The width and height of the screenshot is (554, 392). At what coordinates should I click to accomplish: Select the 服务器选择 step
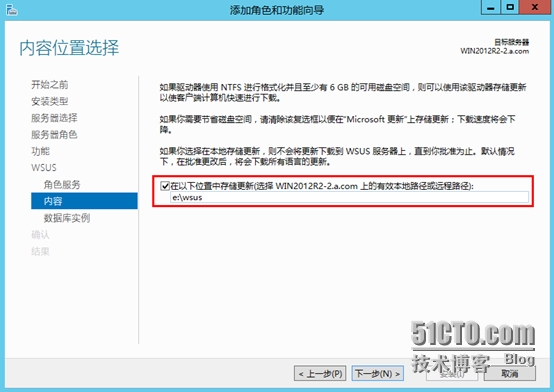coord(54,118)
